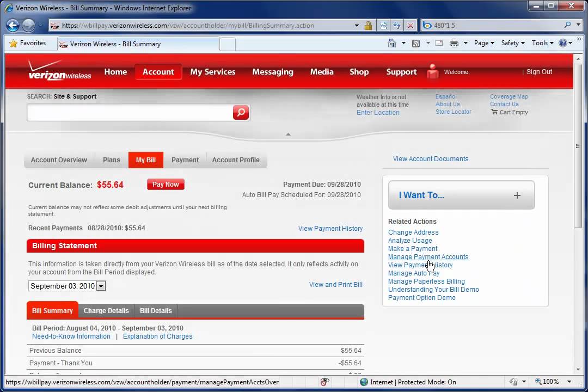
Task: Open Support navigation item
Action: coord(401,72)
